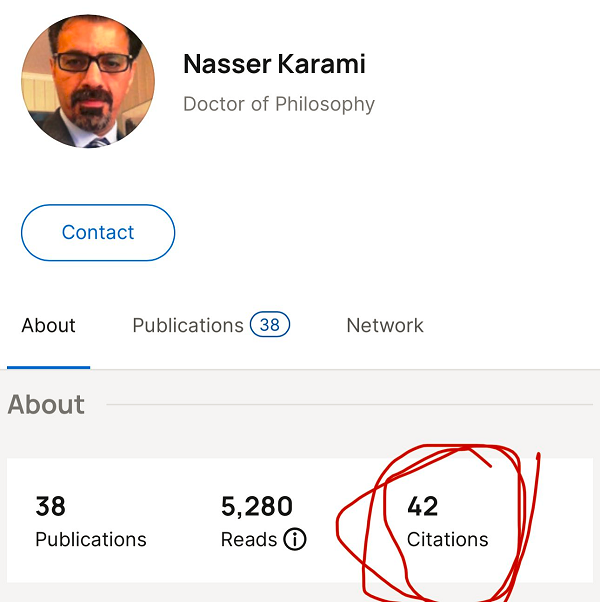
Task: Switch to the Network tab
Action: [385, 326]
